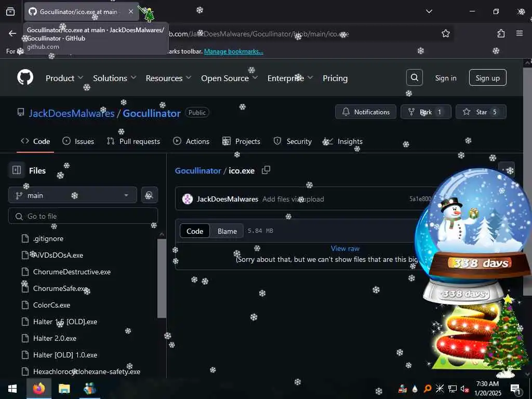Open the Firefox hamburger application menu
This screenshot has height=399, width=532.
519,33
